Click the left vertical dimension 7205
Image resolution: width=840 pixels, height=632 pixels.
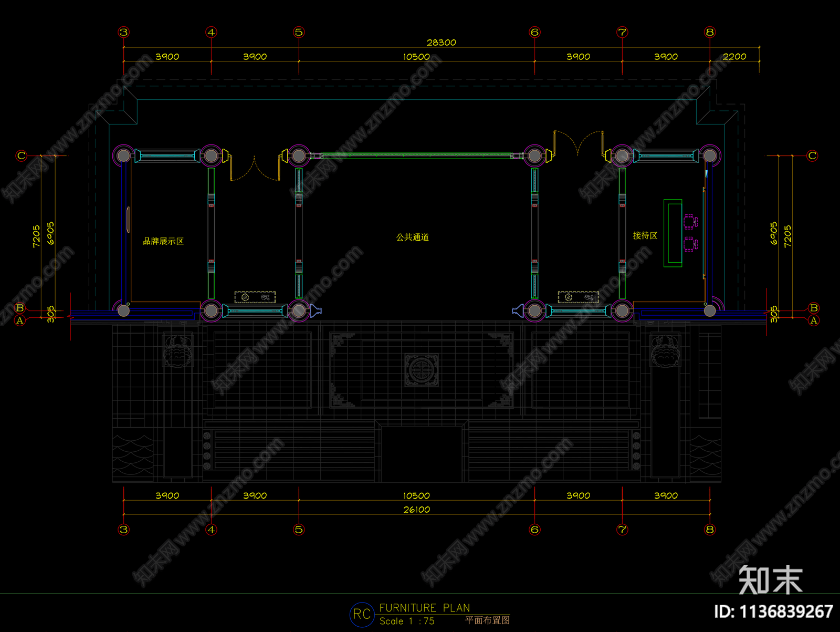(36, 236)
